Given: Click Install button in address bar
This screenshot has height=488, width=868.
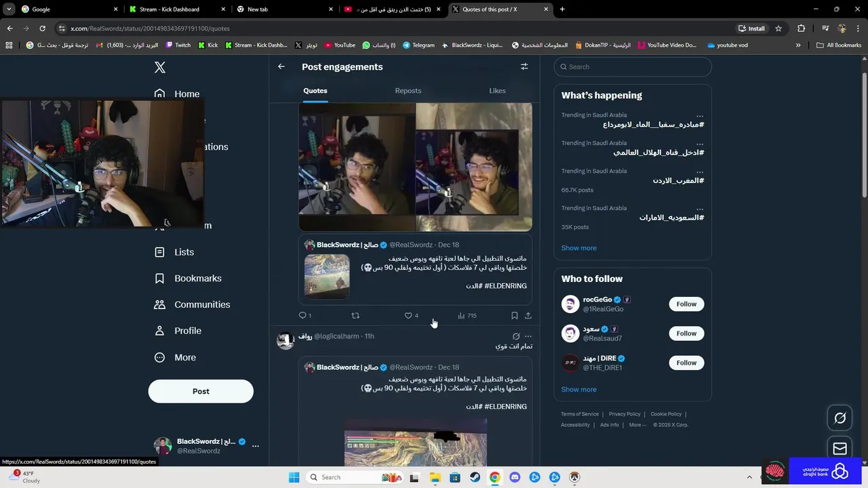Looking at the screenshot, I should [751, 28].
